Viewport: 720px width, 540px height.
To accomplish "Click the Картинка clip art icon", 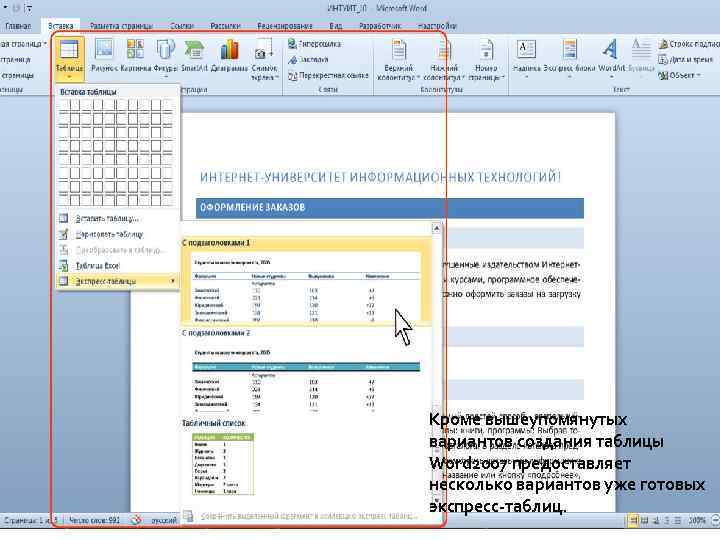I will click(135, 55).
